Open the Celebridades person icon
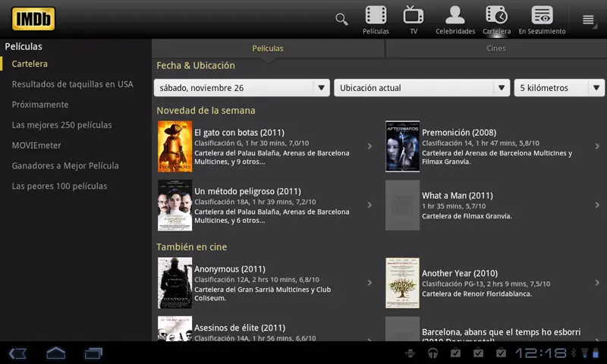Viewport: 607px width, 364px height. (x=455, y=16)
